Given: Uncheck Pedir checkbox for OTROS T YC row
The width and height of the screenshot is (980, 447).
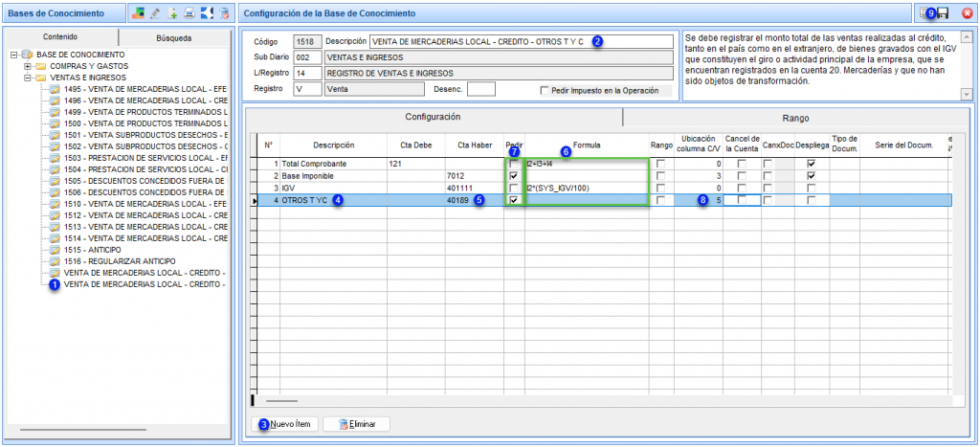Looking at the screenshot, I should [x=514, y=200].
